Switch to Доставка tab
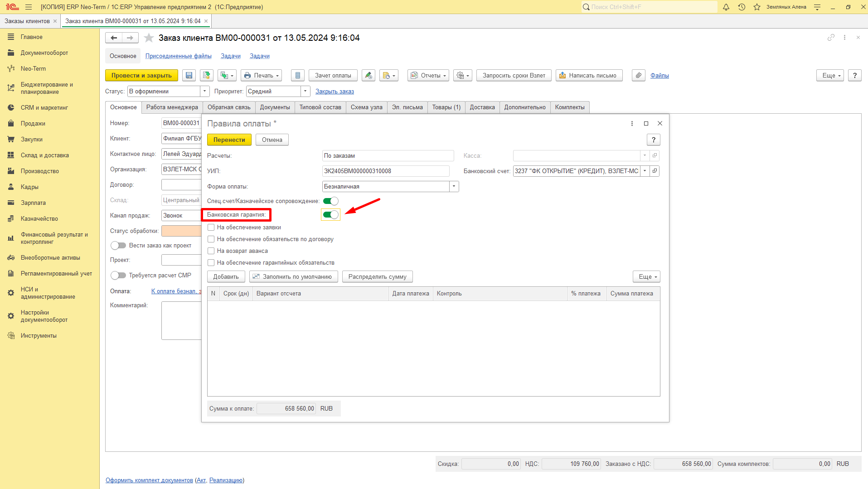868x489 pixels. coord(482,107)
